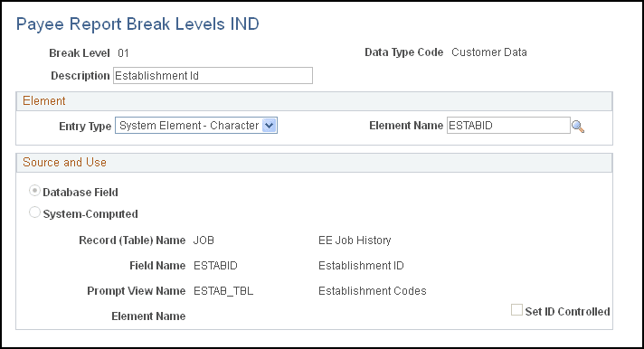Image resolution: width=644 pixels, height=349 pixels.
Task: Select the Data Type Code label
Action: click(404, 52)
